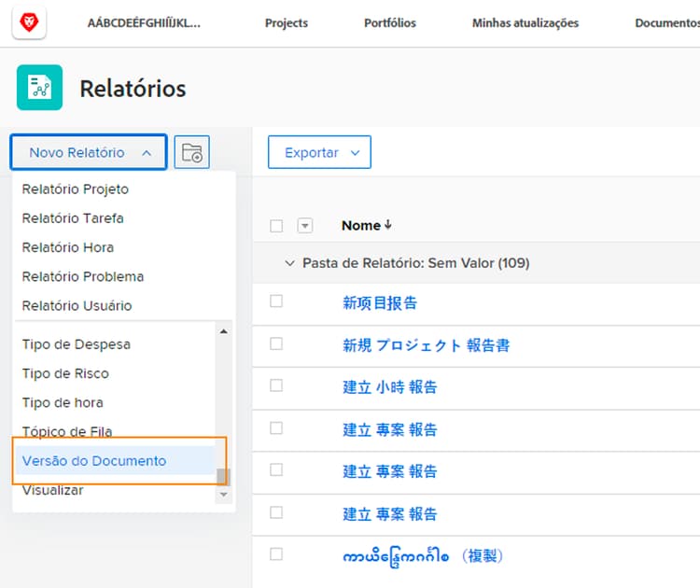Select Versão do Documento option
The height and width of the screenshot is (588, 700).
click(115, 460)
